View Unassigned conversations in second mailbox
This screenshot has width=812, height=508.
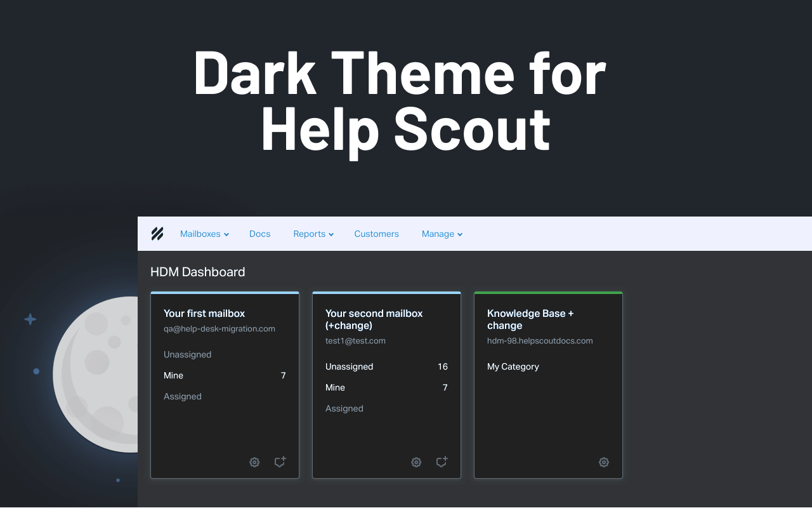point(349,366)
